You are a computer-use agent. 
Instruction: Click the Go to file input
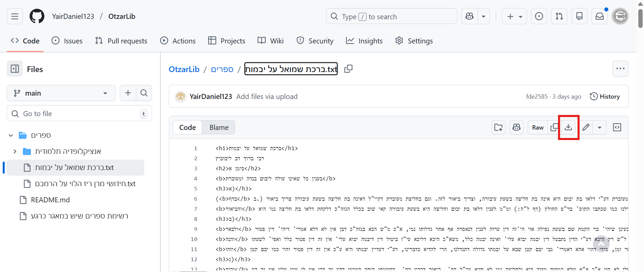tap(79, 113)
